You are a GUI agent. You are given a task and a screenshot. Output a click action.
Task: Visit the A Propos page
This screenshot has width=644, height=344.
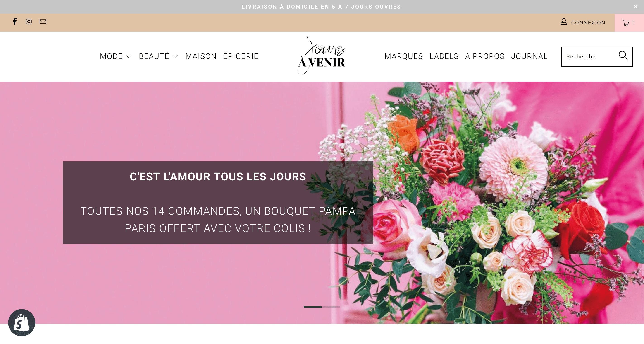485,56
